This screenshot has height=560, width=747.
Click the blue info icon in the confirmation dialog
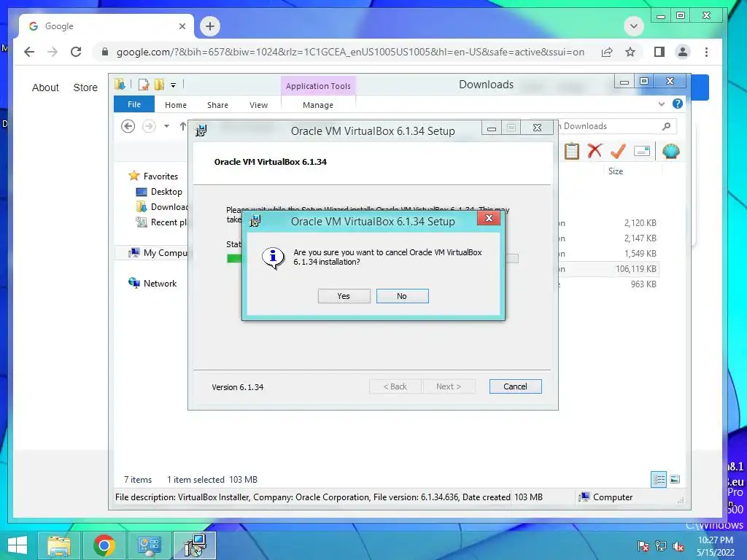click(x=273, y=257)
